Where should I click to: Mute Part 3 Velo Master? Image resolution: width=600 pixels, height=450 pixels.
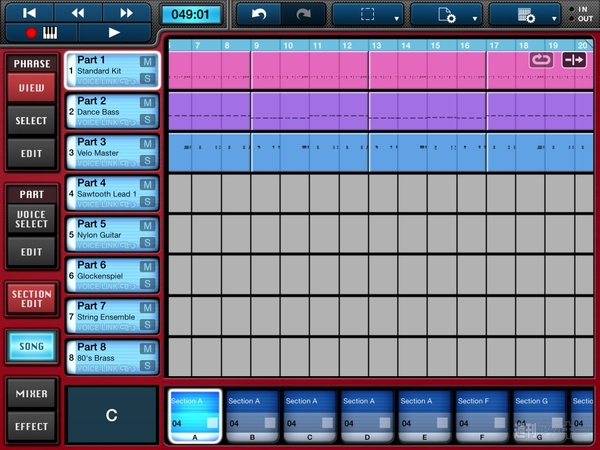coord(147,144)
